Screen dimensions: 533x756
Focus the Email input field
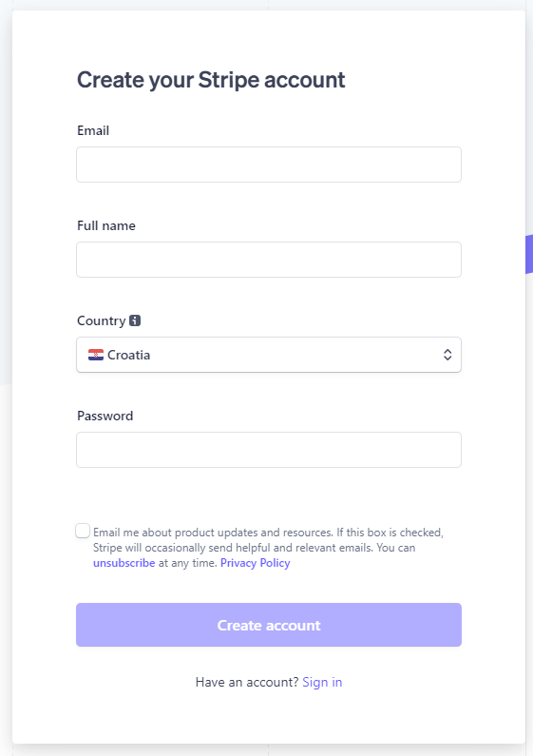click(269, 165)
